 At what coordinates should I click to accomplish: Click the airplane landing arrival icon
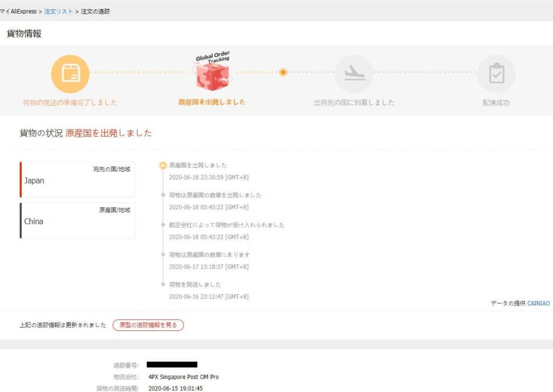tap(354, 73)
